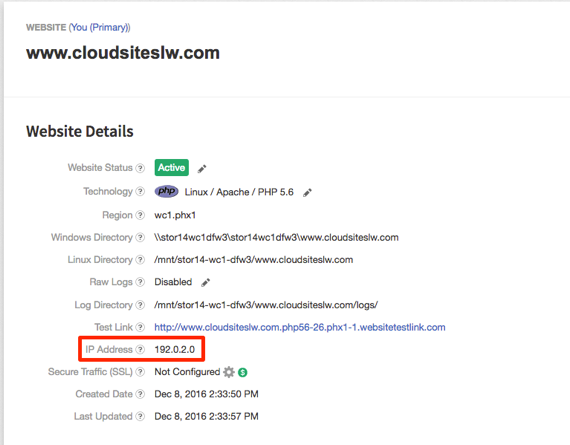
Task: Open help icon next to Last Updated
Action: click(140, 416)
